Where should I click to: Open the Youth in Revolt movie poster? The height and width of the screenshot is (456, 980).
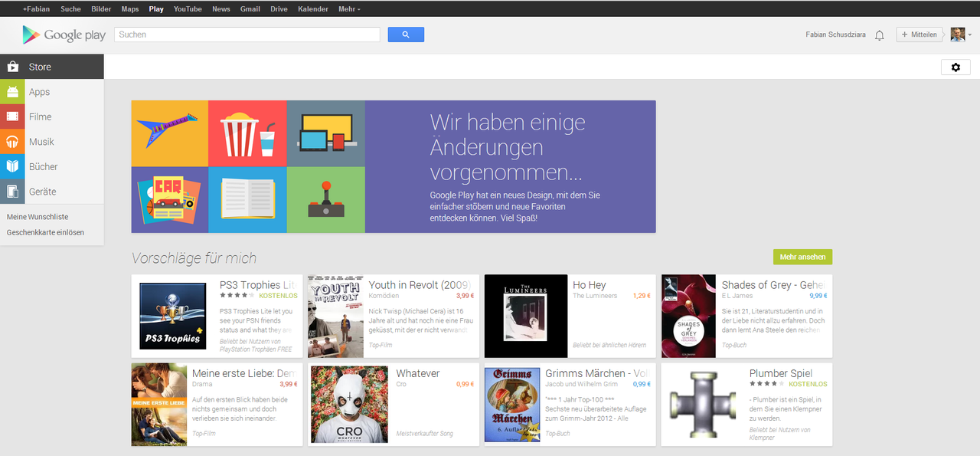[x=335, y=317]
